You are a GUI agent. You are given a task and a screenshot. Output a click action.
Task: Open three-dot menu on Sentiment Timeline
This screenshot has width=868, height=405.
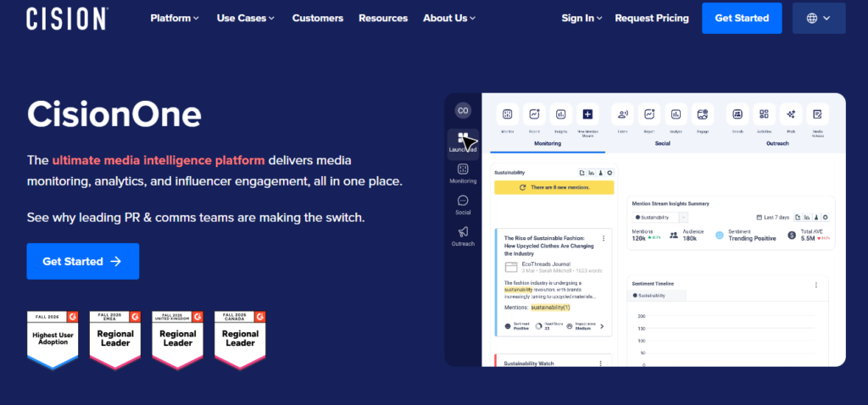816,285
